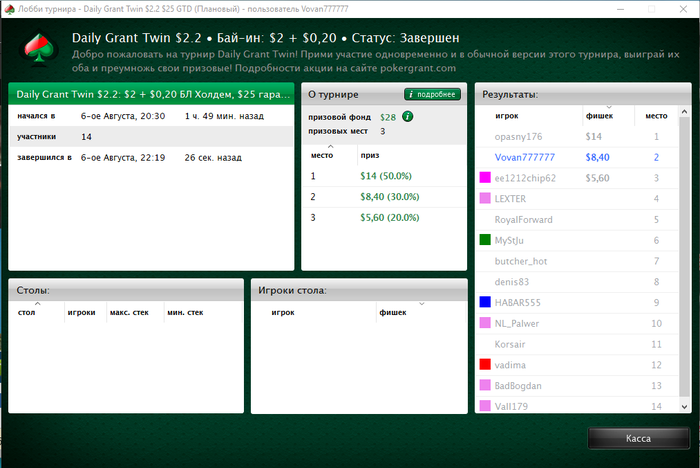
Task: Select red color tag next to vadima
Action: 485,364
